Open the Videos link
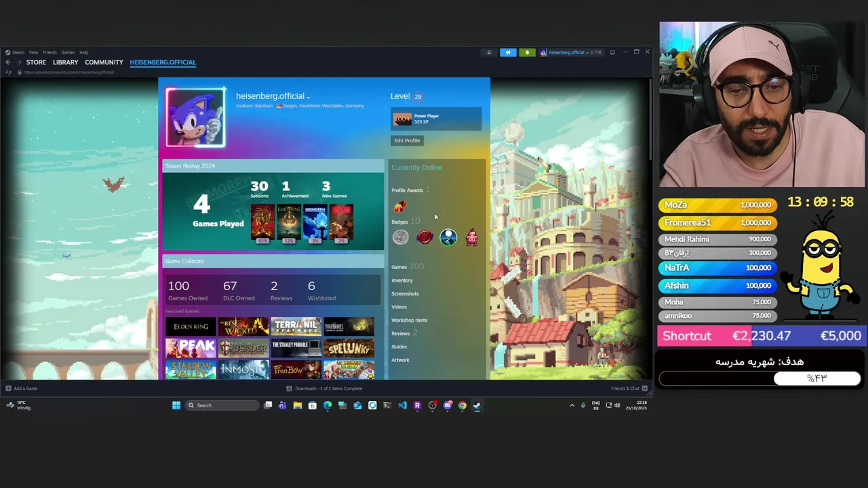The height and width of the screenshot is (488, 868). tap(399, 307)
